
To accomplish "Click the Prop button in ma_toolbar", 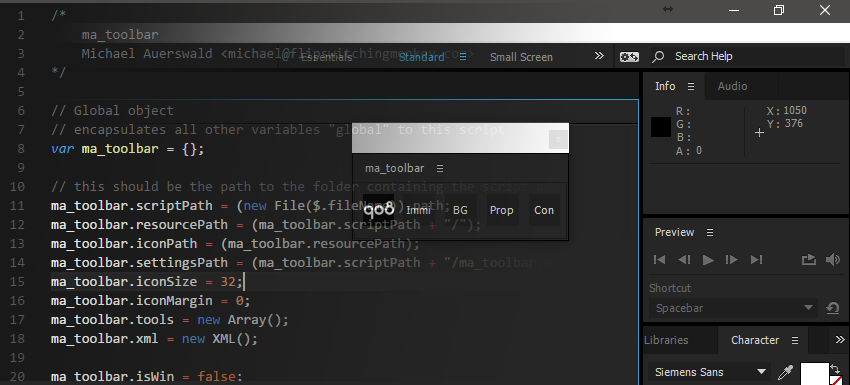I will 501,210.
